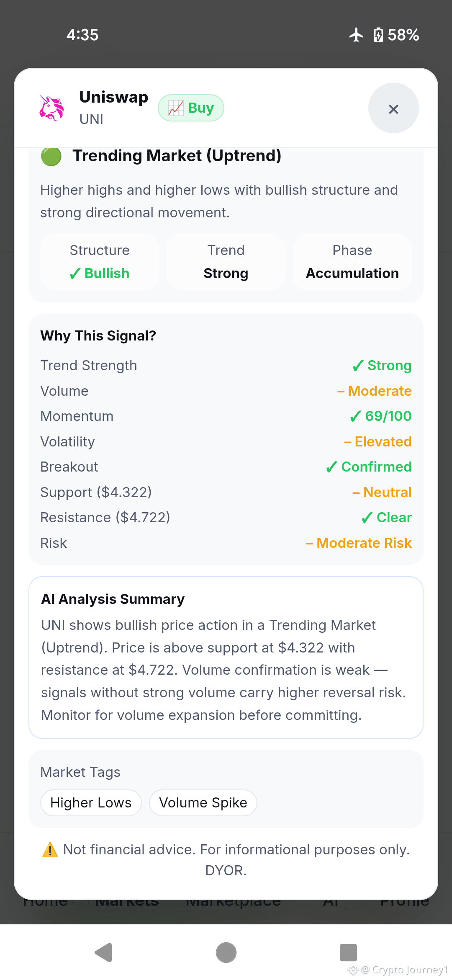Image resolution: width=452 pixels, height=980 pixels.
Task: Tap the warning triangle disclaimer icon
Action: click(x=50, y=850)
